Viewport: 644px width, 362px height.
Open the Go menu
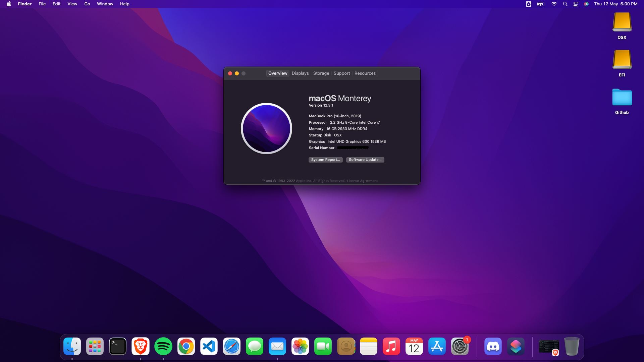pos(87,4)
